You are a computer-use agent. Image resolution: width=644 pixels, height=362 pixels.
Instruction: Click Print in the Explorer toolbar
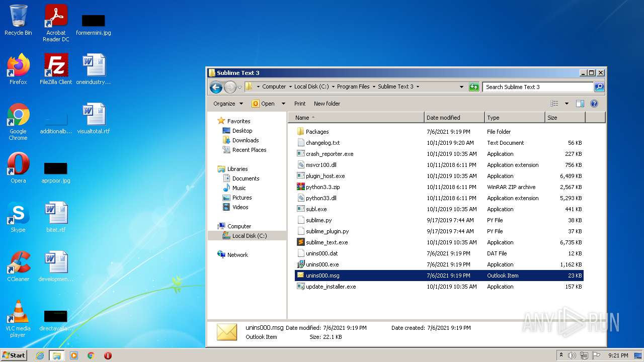(300, 104)
